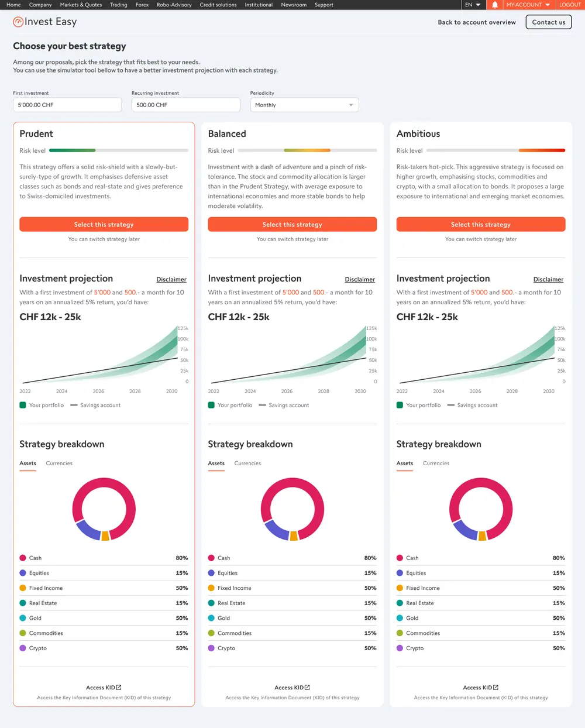This screenshot has height=728, width=585.
Task: Go back to account overview
Action: coord(477,22)
